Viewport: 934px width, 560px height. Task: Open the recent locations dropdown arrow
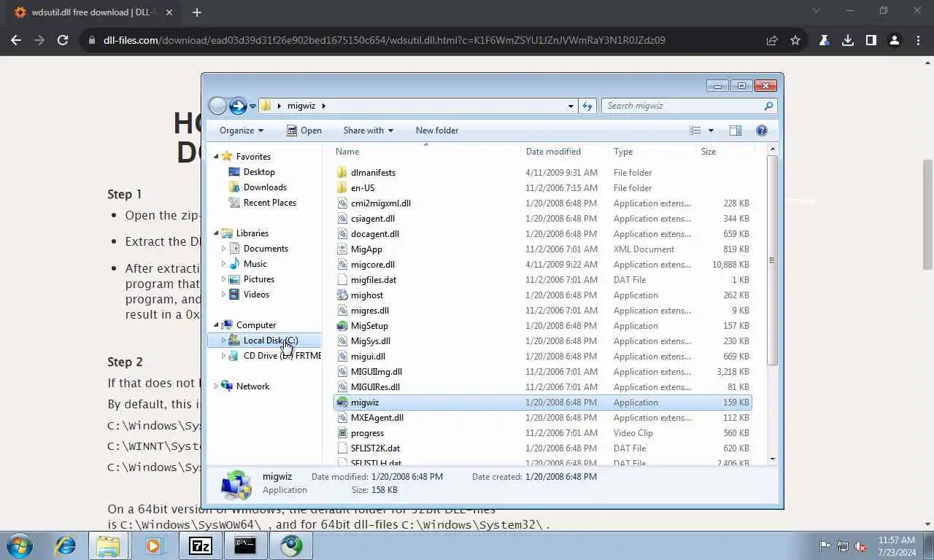pyautogui.click(x=252, y=106)
